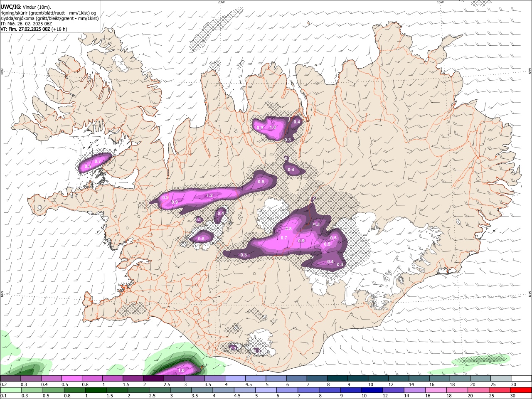Select navy blue swatch between 10 and 12

click(372, 390)
